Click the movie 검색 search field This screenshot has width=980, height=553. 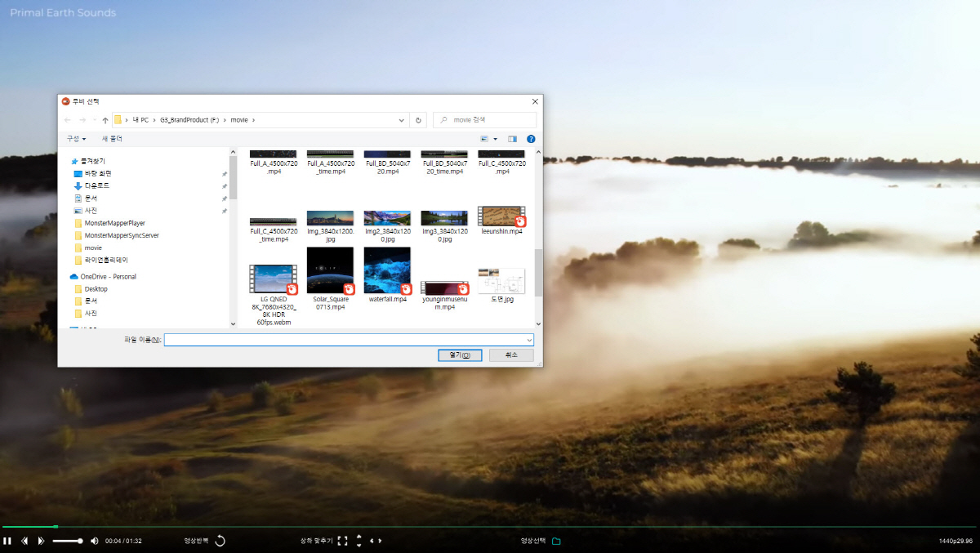point(484,120)
